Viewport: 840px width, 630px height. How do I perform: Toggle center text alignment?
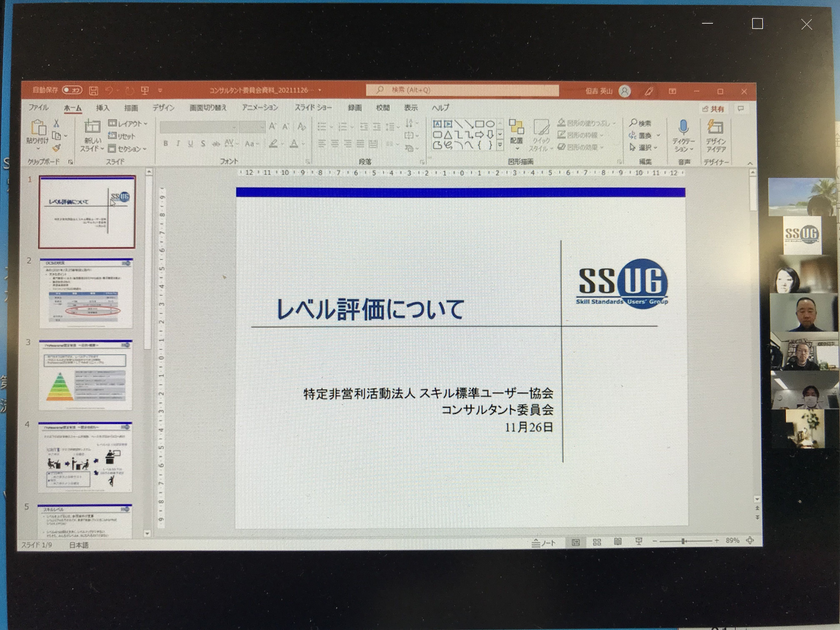click(335, 144)
